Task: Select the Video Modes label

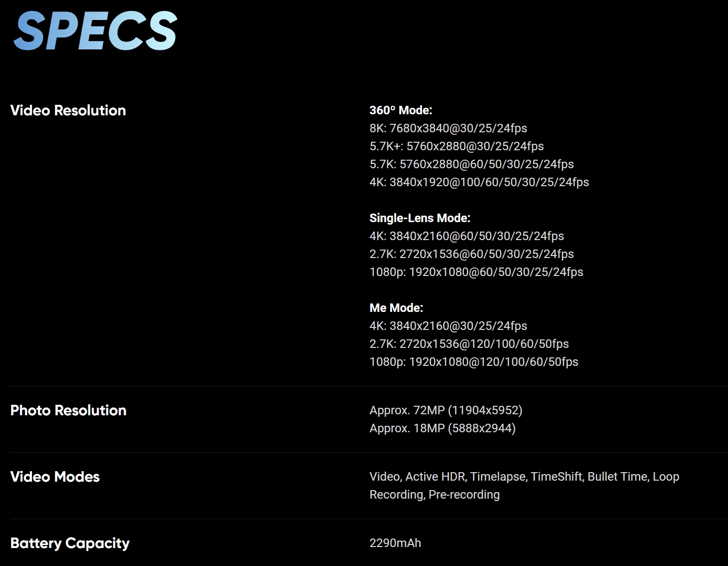Action: [x=55, y=477]
